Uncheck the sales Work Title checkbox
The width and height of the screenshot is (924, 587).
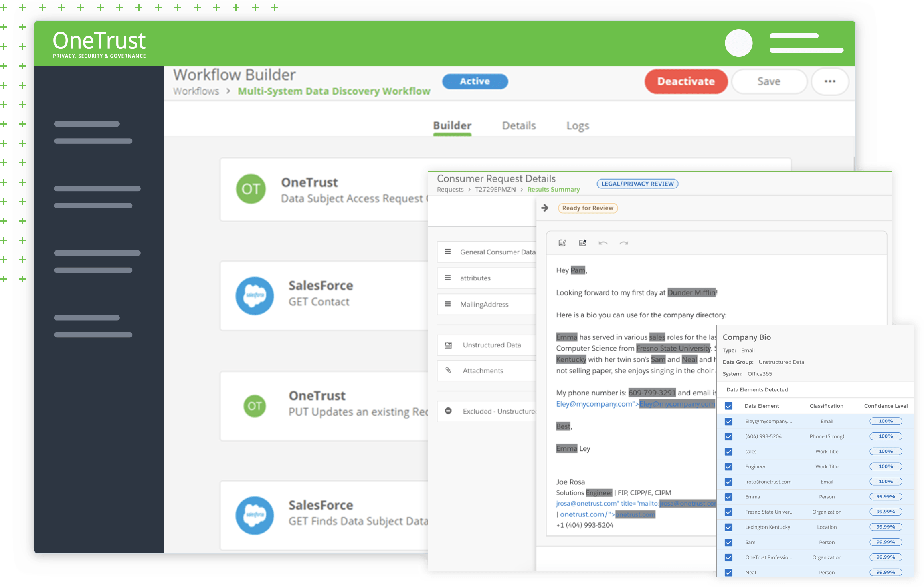(x=728, y=452)
